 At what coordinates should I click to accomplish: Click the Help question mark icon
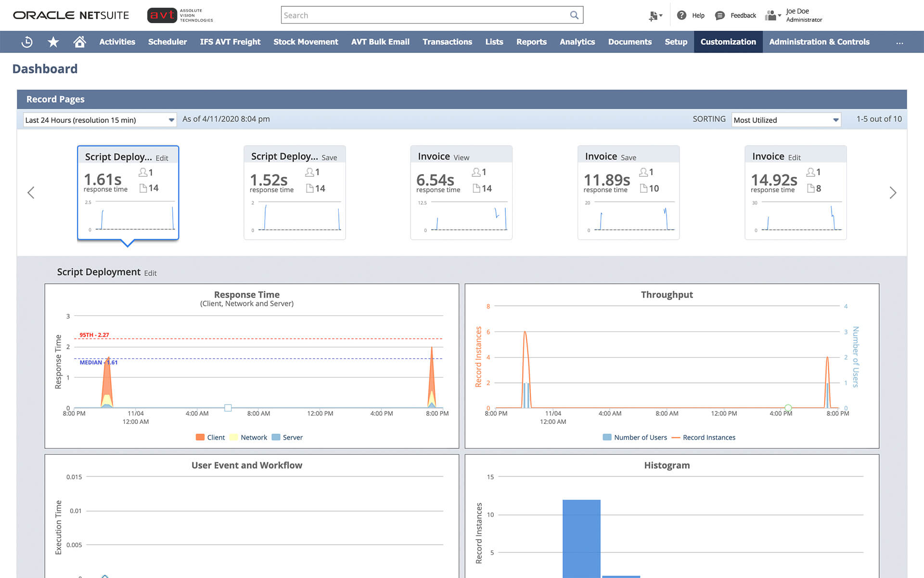point(681,15)
